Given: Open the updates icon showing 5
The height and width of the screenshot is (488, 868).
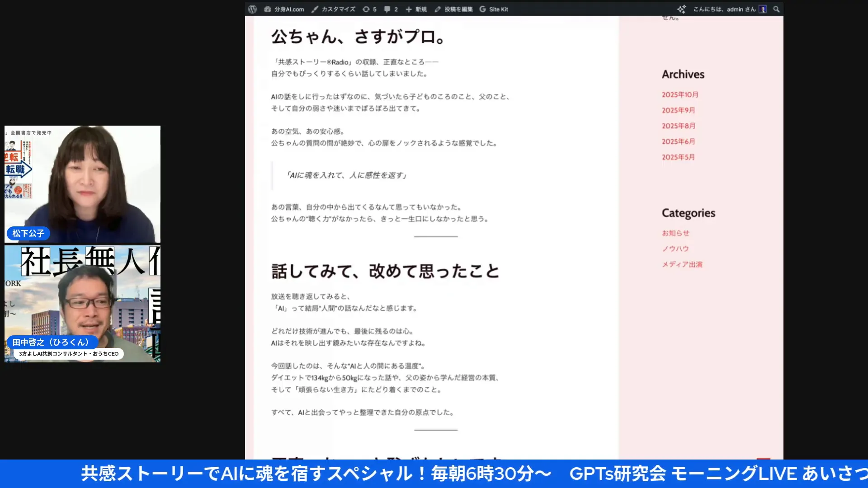Looking at the screenshot, I should pyautogui.click(x=367, y=9).
